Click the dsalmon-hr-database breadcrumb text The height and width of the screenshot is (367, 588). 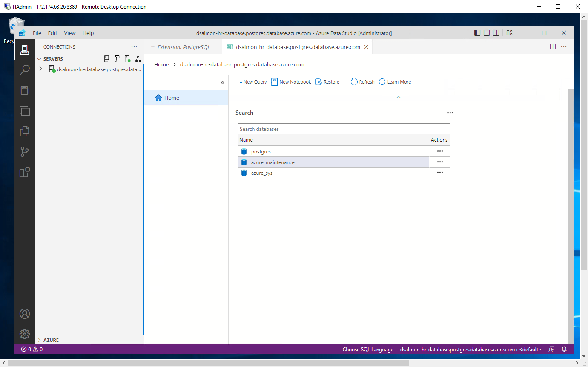click(242, 65)
